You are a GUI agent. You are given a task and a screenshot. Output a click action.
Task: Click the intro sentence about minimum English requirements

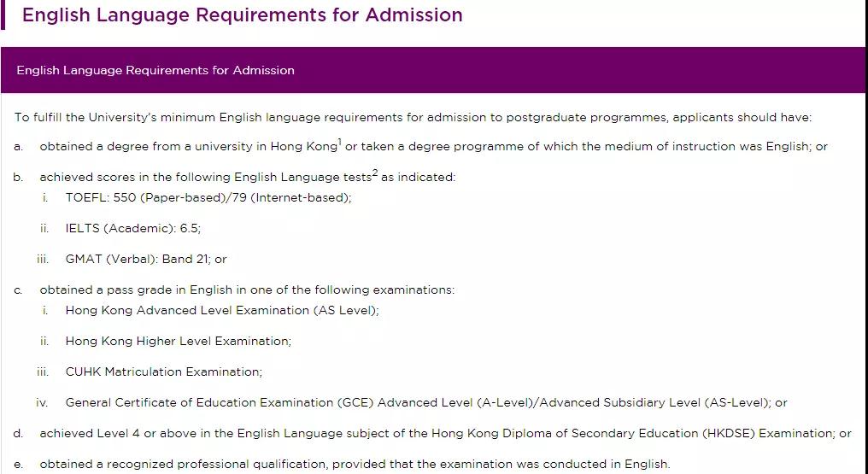tap(413, 117)
